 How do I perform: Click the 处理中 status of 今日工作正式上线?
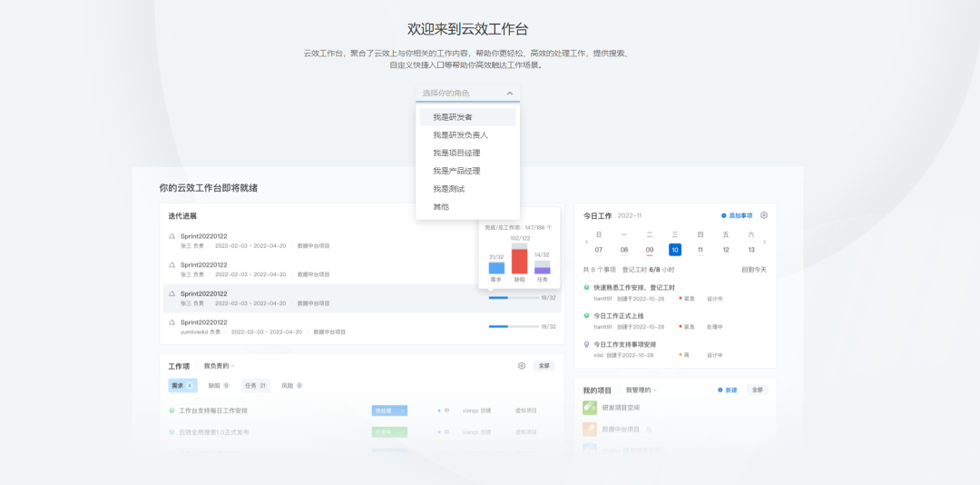(715, 327)
